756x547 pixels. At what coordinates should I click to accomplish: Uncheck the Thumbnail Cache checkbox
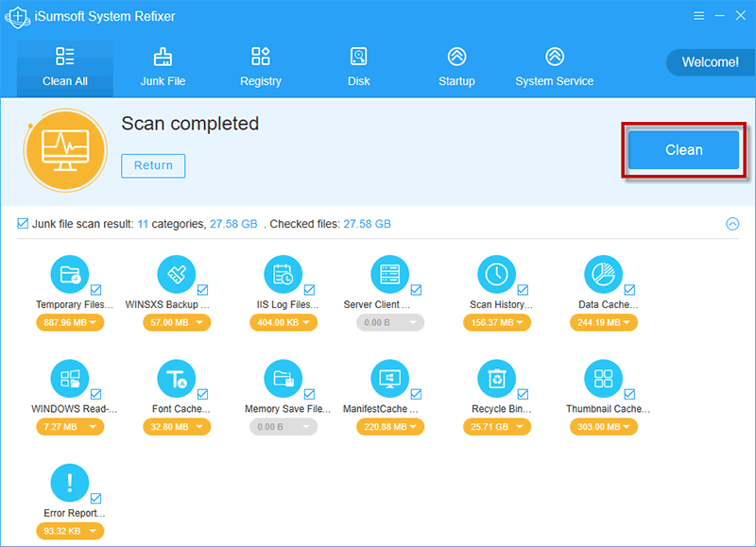click(x=629, y=394)
